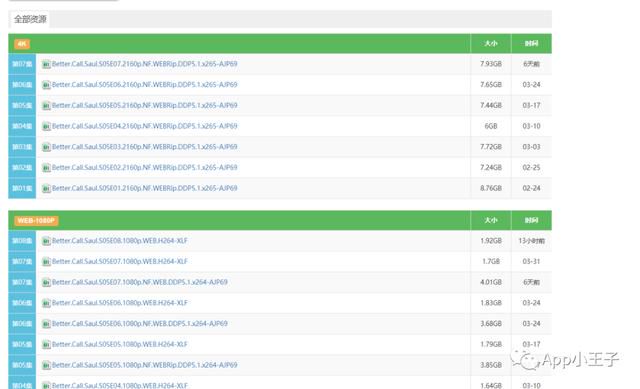Click 第07集 badge in the 4K list
Viewport: 640px width, 389px height.
pos(22,64)
